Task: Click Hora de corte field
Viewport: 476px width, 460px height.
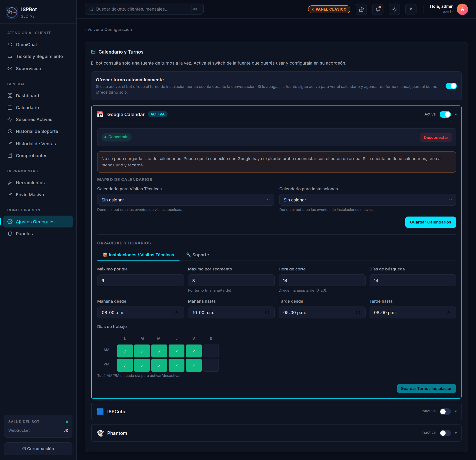Action: 322,281
